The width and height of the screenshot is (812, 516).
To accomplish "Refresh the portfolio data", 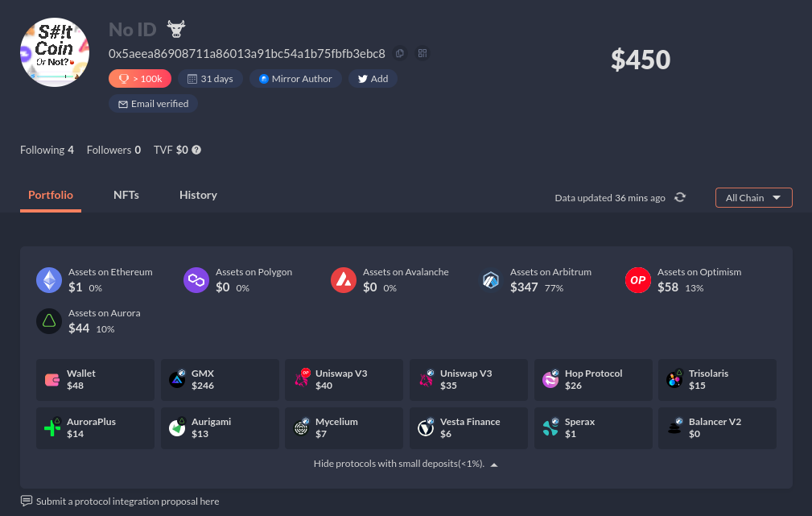I will 680,197.
